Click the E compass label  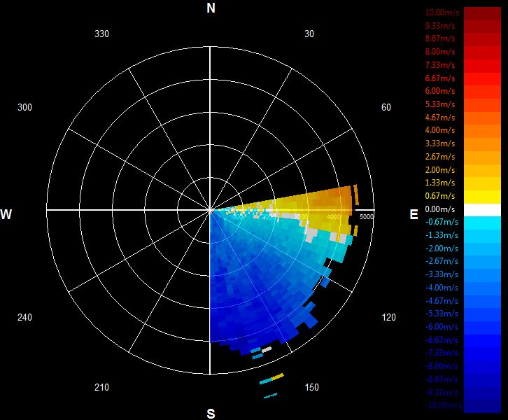click(414, 214)
